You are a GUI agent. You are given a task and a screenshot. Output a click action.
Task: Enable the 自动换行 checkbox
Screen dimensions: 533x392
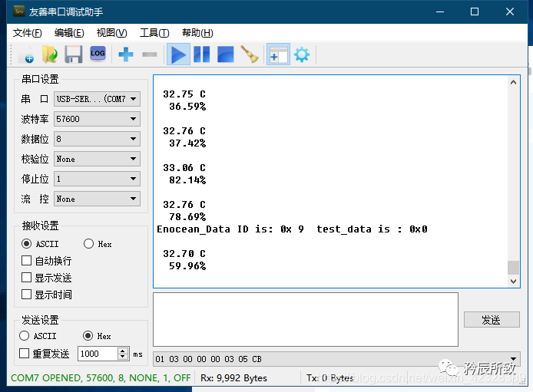point(27,261)
